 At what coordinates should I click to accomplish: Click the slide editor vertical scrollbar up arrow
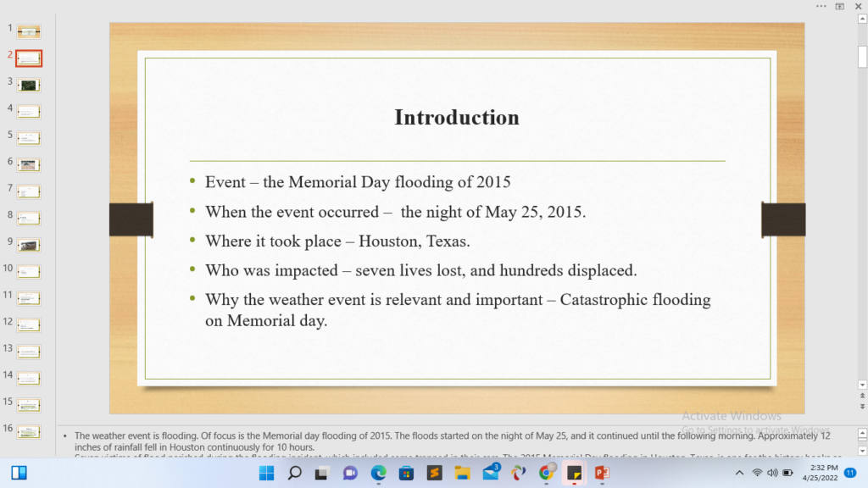pos(862,28)
